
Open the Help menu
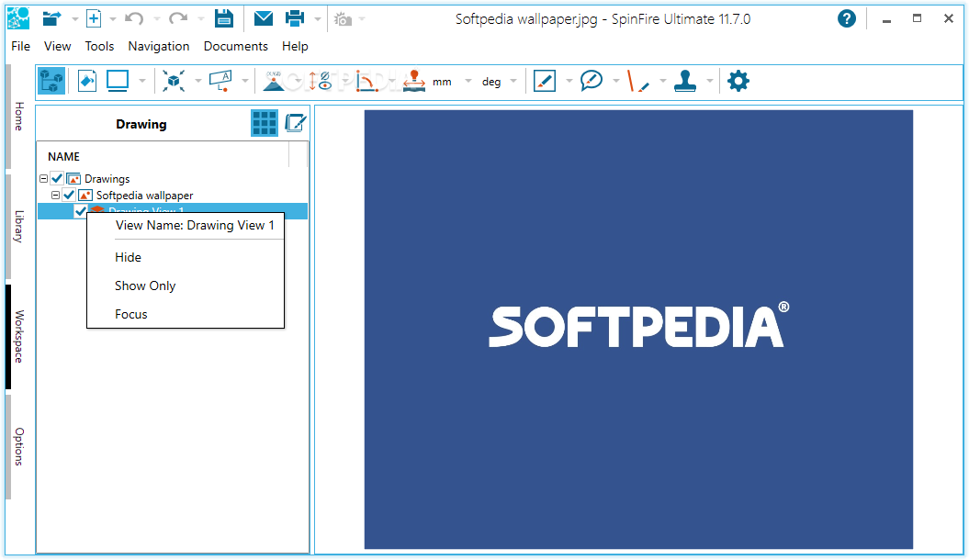pyautogui.click(x=295, y=46)
